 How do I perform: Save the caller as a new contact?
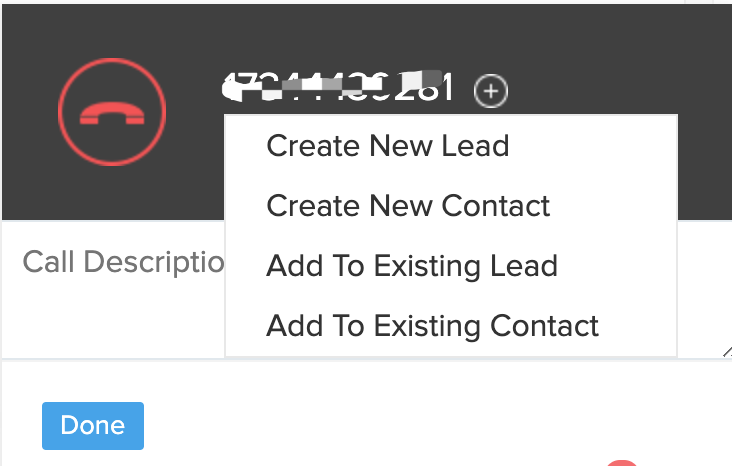(408, 206)
